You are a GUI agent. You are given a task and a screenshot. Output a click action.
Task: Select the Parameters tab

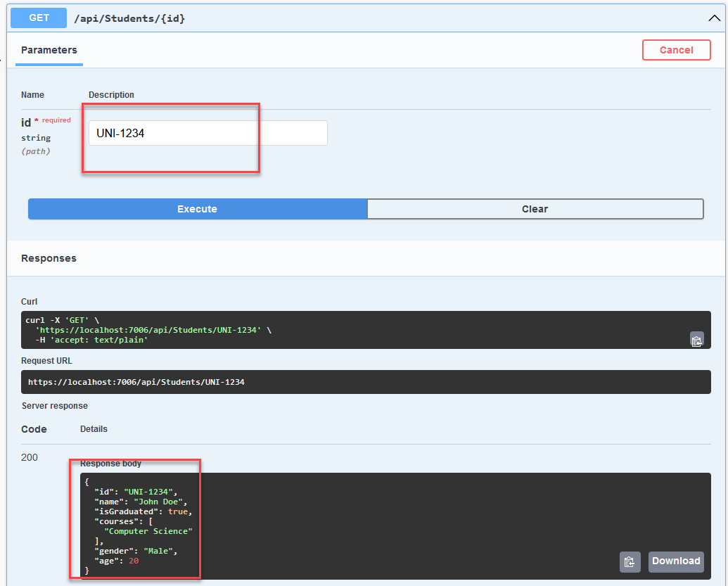click(49, 50)
